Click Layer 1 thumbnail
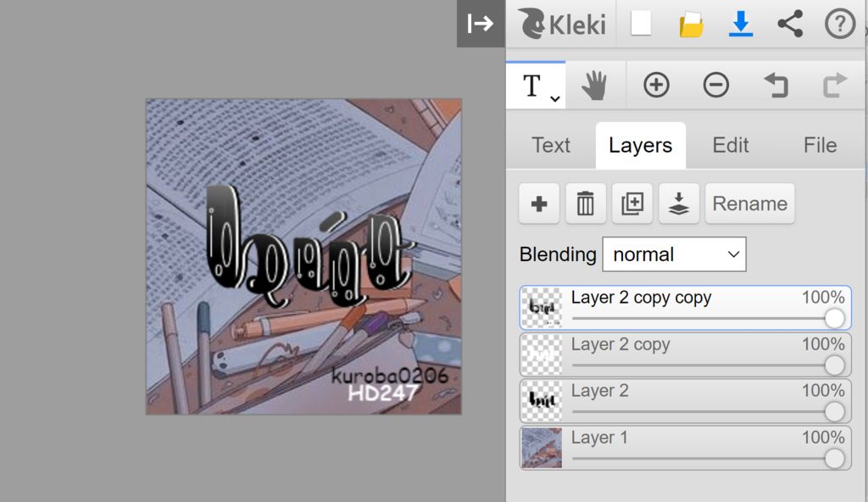This screenshot has width=868, height=502. pos(542,447)
